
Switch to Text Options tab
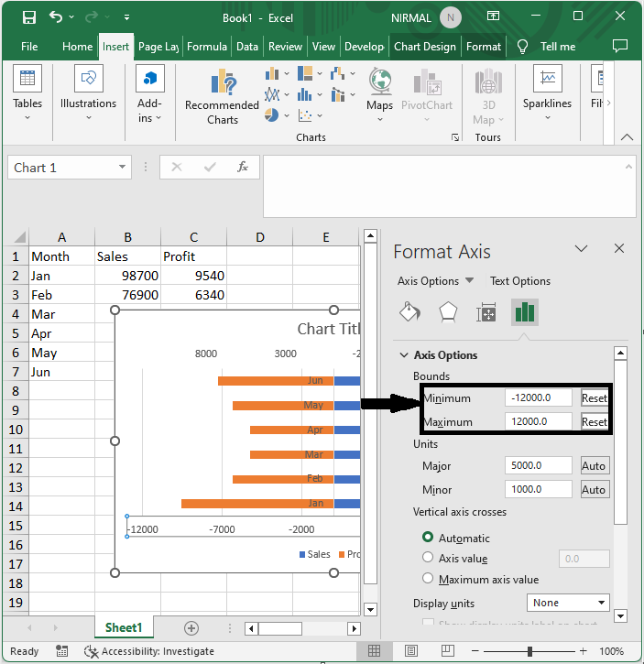[520, 281]
